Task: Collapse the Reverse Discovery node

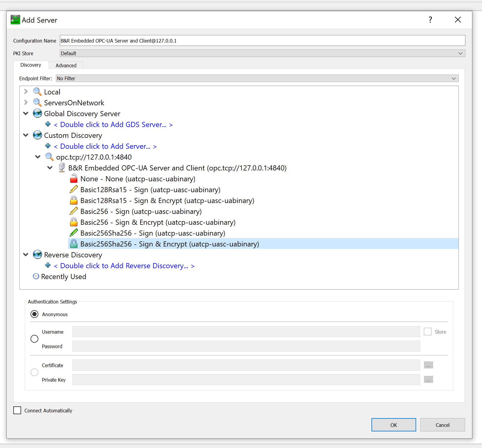Action: [x=26, y=255]
